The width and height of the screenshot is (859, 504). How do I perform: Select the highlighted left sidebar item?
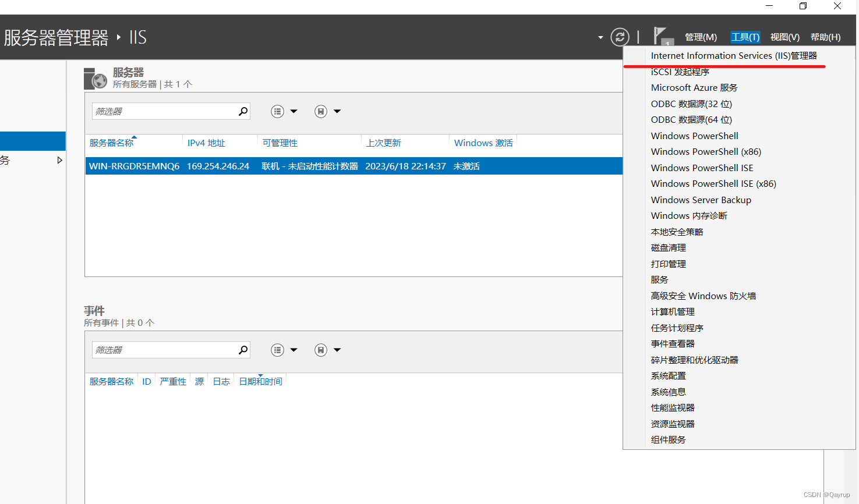click(x=33, y=141)
